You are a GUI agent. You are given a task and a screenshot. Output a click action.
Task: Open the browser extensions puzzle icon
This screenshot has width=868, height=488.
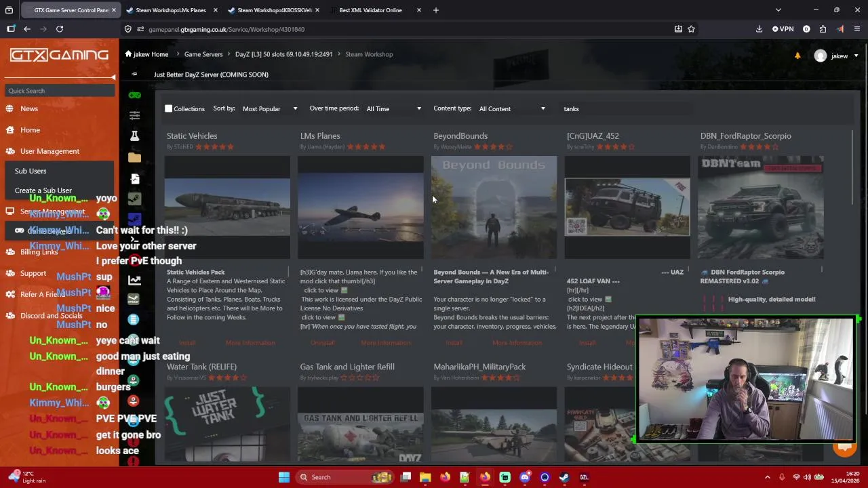coord(823,29)
